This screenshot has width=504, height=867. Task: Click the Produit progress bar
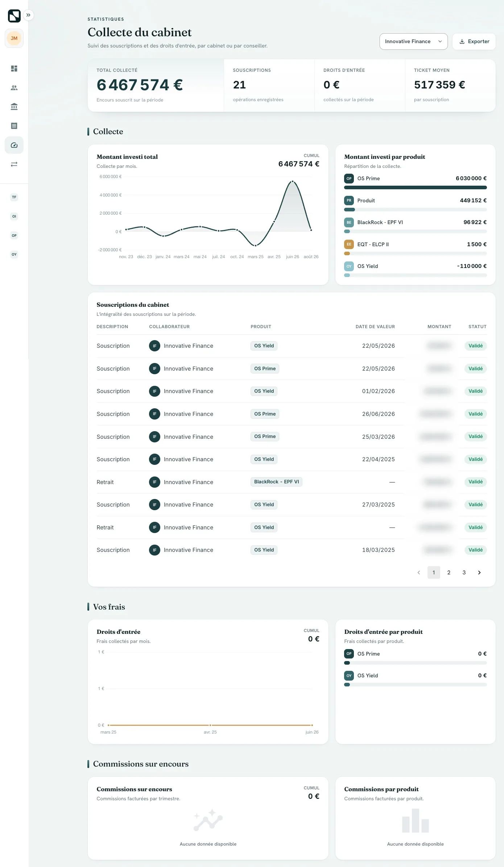(415, 210)
